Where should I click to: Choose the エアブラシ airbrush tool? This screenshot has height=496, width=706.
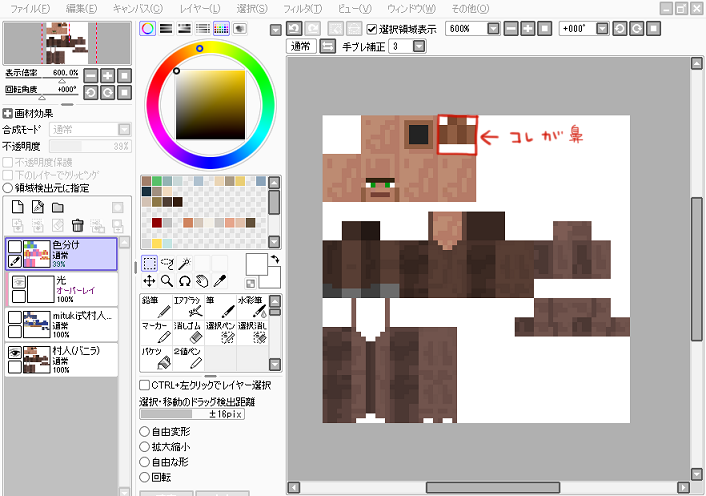pos(188,307)
